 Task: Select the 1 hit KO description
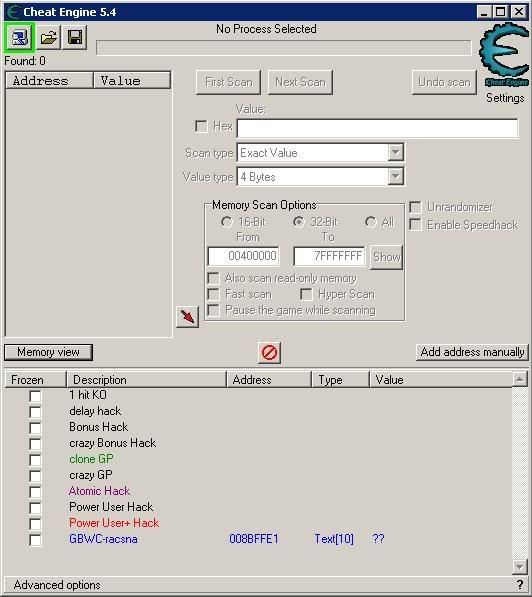pos(88,395)
